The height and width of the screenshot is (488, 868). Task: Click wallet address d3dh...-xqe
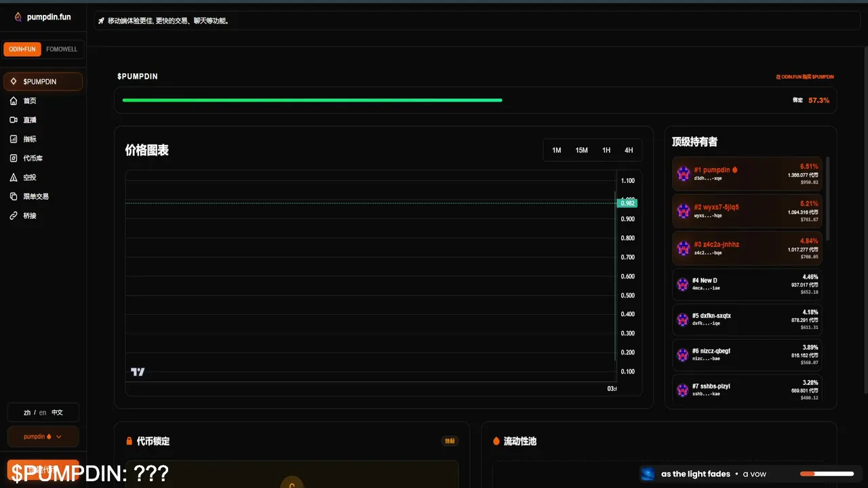pyautogui.click(x=708, y=178)
